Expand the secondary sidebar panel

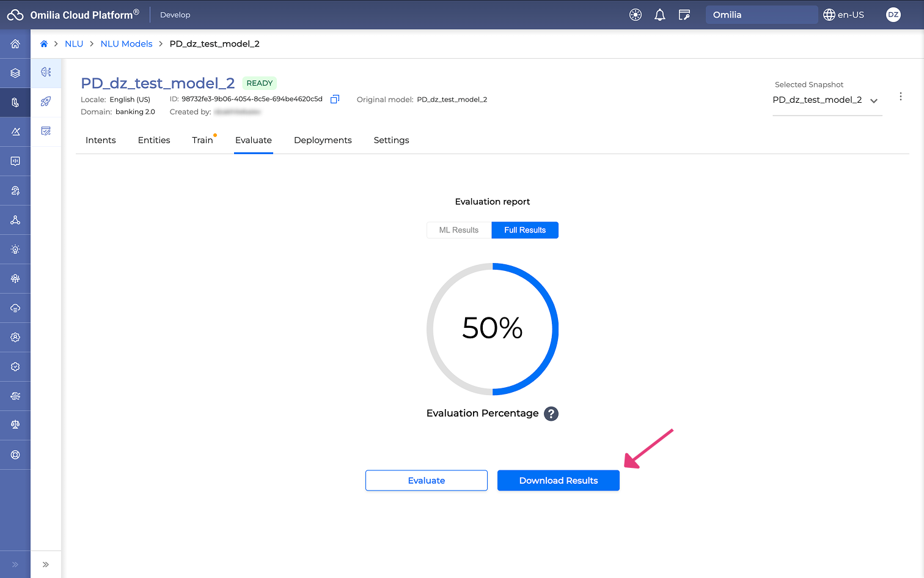pyautogui.click(x=46, y=565)
